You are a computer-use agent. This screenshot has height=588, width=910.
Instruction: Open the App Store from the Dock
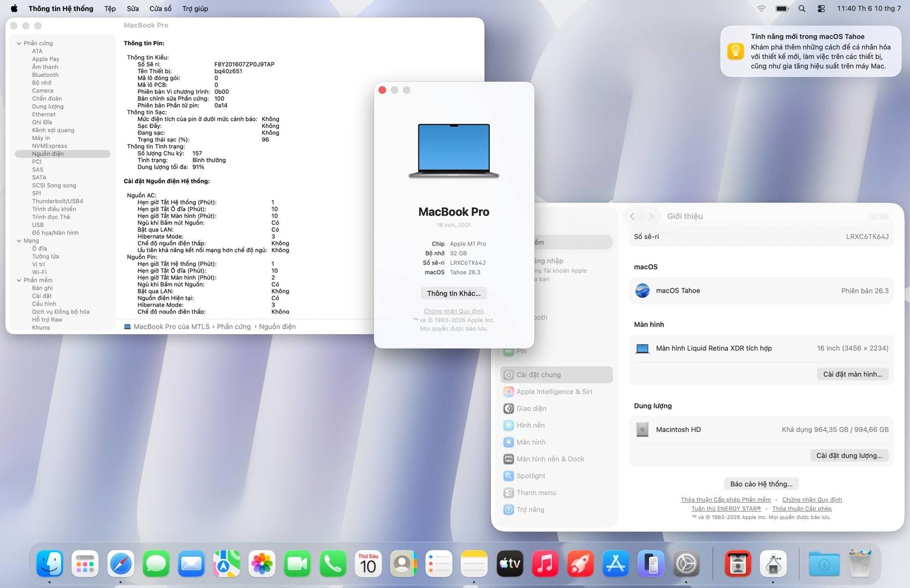(616, 563)
